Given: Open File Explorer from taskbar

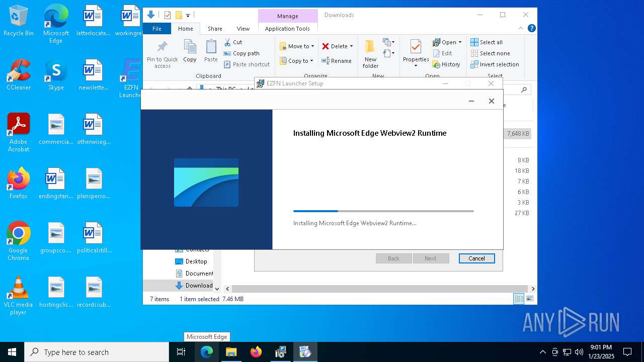Looking at the screenshot, I should 231,352.
